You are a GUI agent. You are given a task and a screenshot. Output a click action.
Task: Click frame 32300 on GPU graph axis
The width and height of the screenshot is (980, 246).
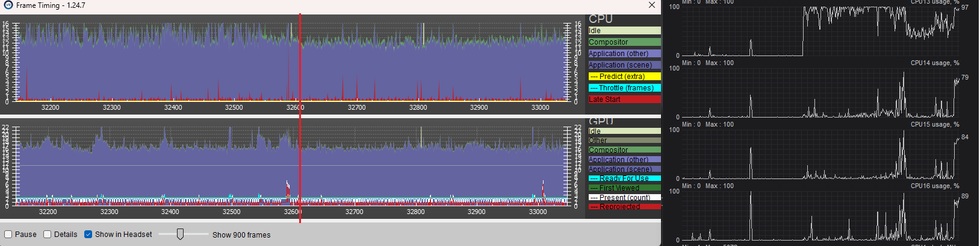tap(109, 212)
